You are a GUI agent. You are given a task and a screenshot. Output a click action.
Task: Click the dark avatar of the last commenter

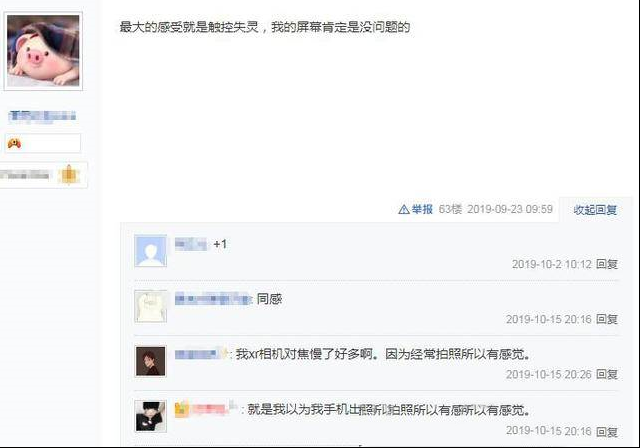pos(151,416)
